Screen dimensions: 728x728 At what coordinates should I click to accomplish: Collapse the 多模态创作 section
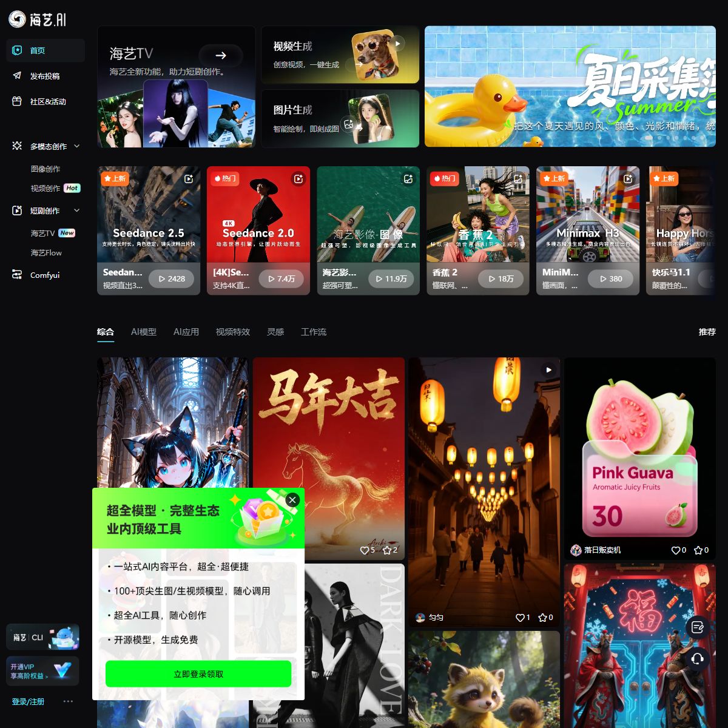coord(77,146)
